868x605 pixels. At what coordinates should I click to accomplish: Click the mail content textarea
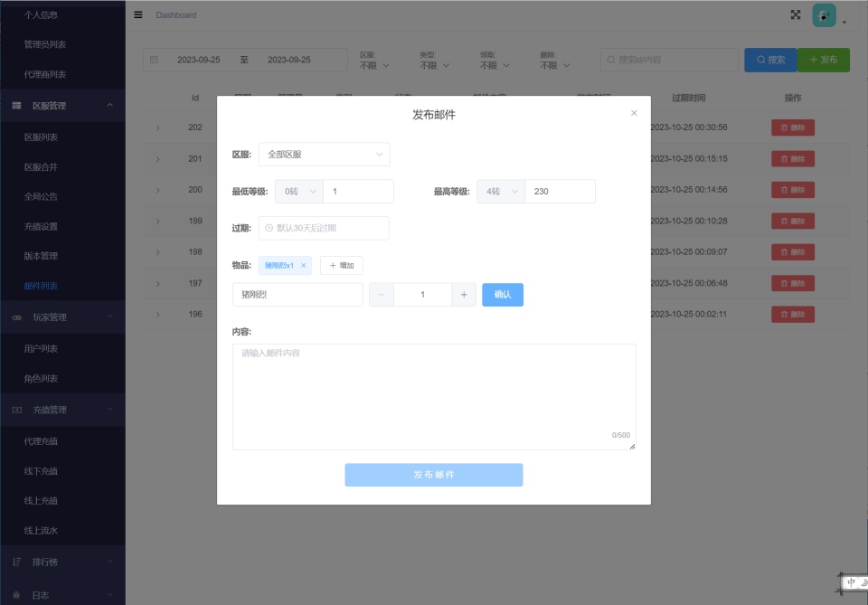[x=433, y=393]
